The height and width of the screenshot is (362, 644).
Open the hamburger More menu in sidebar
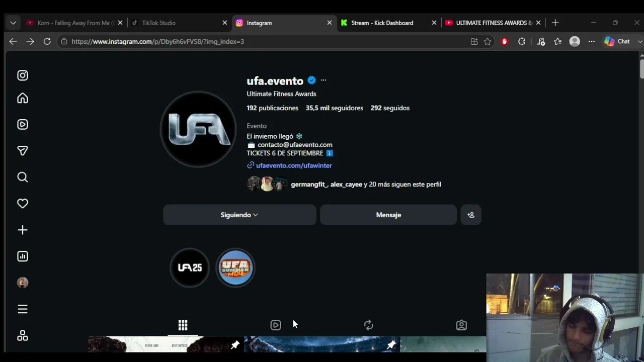click(23, 309)
